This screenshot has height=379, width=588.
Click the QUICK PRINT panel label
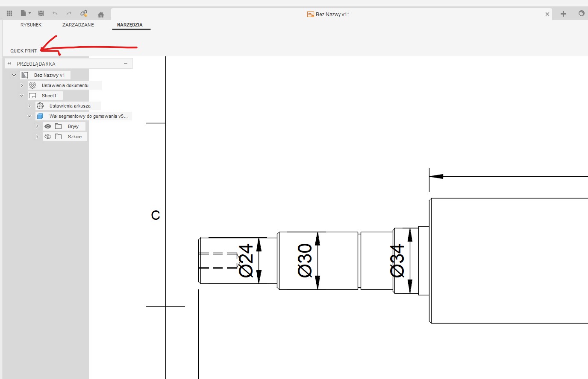pos(24,51)
